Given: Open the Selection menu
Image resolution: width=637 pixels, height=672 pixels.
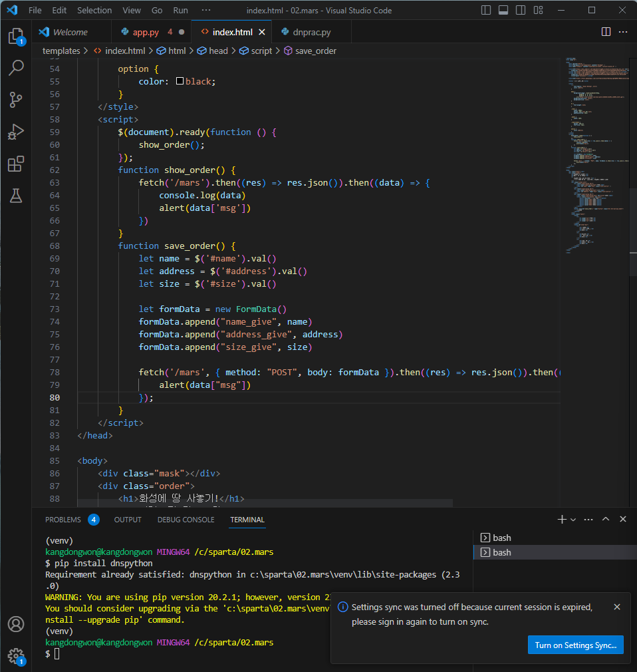Looking at the screenshot, I should 94,10.
